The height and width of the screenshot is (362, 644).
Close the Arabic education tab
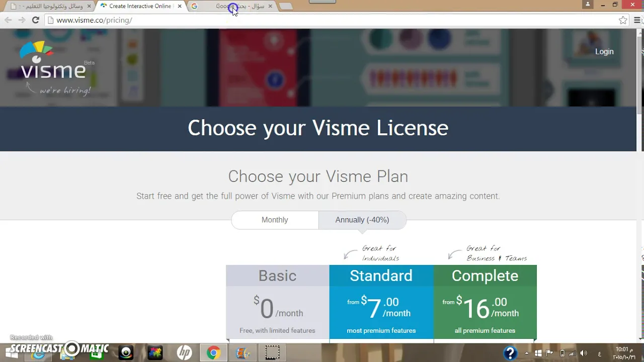point(89,6)
